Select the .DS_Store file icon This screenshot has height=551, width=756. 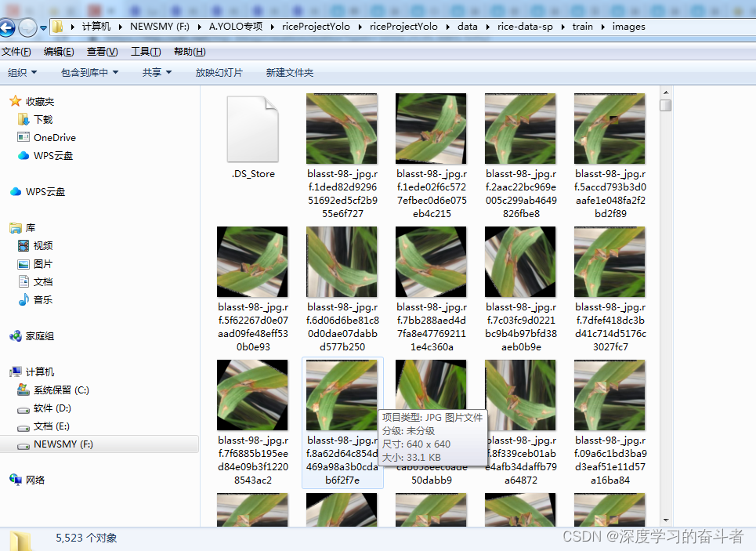252,129
